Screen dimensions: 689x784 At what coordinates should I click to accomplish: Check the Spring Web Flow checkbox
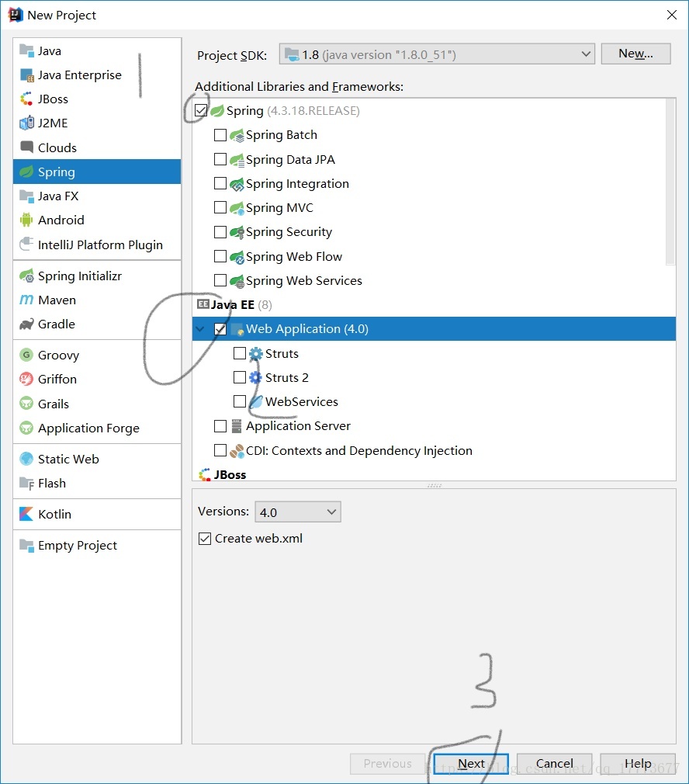pyautogui.click(x=220, y=256)
